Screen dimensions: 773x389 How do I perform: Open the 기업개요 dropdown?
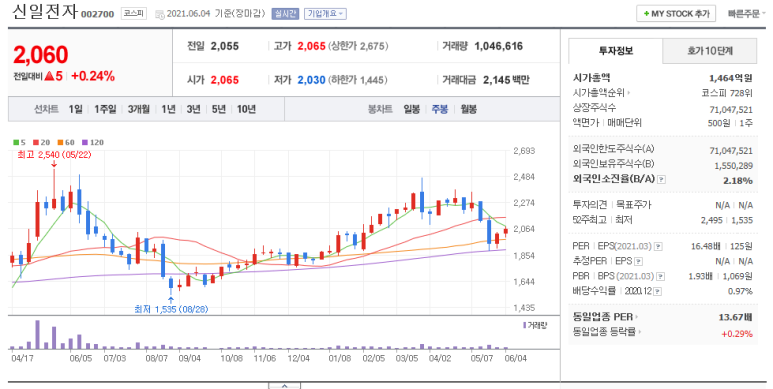pyautogui.click(x=325, y=14)
